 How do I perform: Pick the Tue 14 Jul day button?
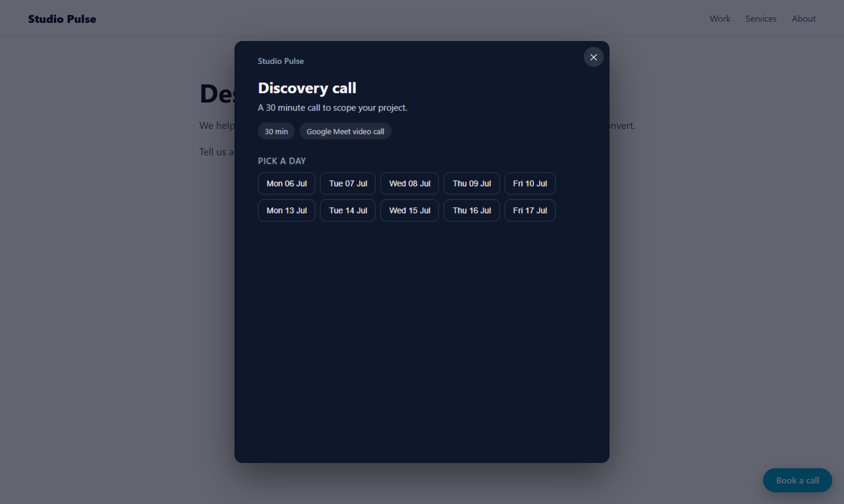[348, 211]
